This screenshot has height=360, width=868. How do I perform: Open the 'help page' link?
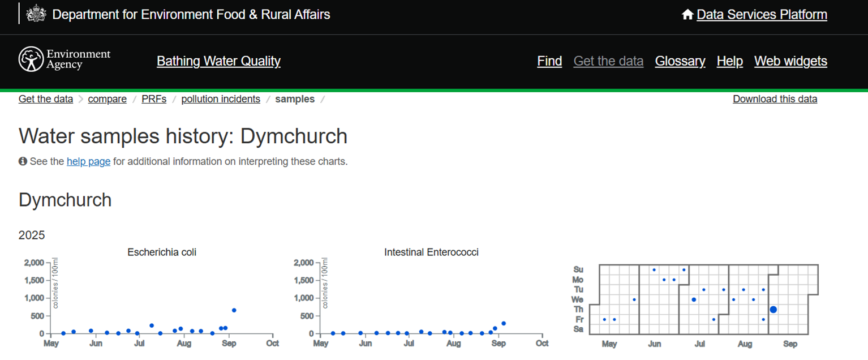[x=88, y=161]
